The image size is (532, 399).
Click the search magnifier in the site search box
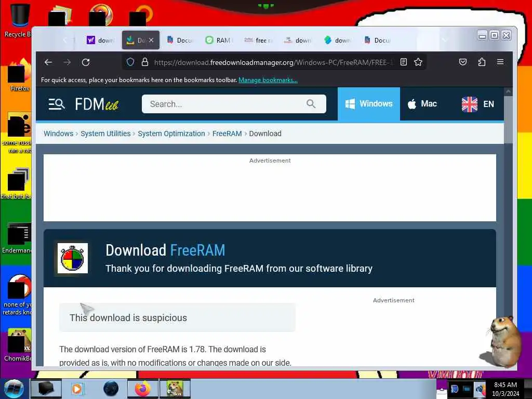click(x=311, y=104)
